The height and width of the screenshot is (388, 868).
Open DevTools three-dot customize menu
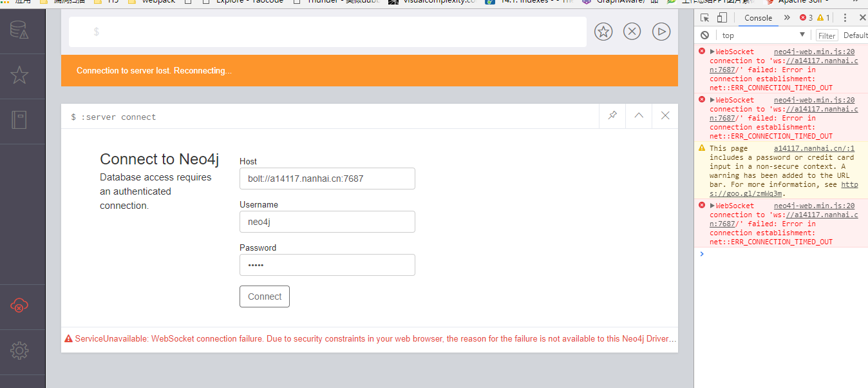click(x=845, y=18)
